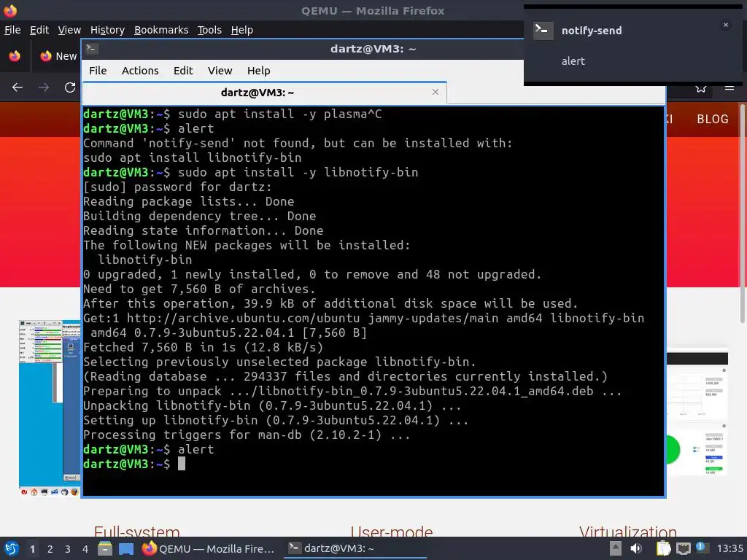Open update notifier tray icon
This screenshot has width=747, height=560.
pyautogui.click(x=701, y=548)
